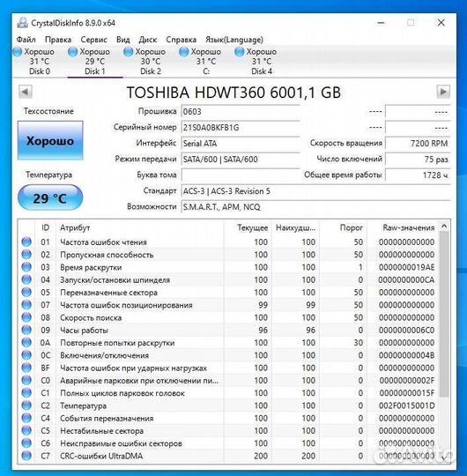Select row Время раскрутки
The height and width of the screenshot is (476, 467).
(x=228, y=267)
